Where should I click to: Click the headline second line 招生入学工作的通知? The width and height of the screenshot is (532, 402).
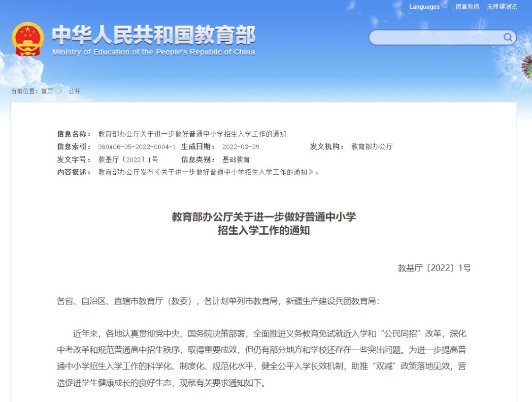click(x=264, y=231)
